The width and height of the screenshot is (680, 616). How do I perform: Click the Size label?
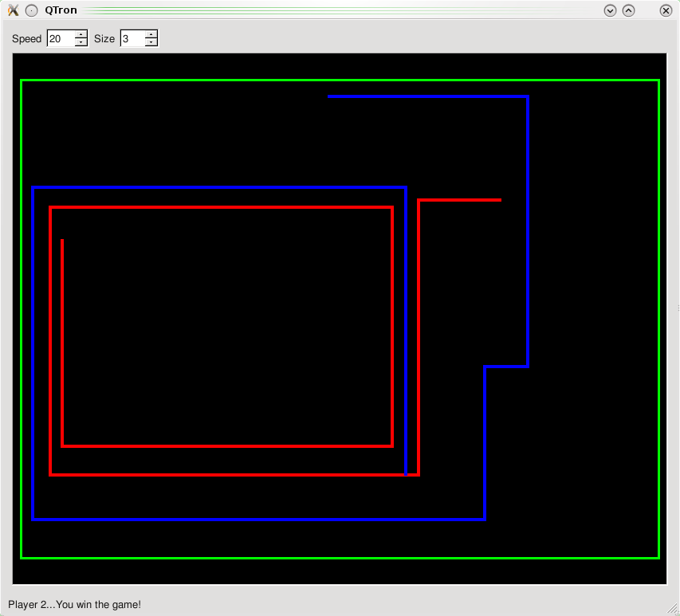coord(104,38)
